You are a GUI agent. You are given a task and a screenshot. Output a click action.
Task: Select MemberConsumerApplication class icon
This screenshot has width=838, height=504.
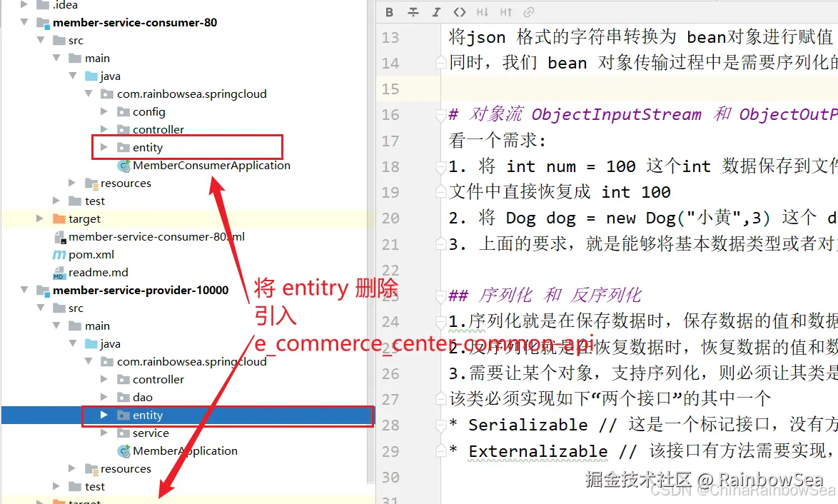124,166
